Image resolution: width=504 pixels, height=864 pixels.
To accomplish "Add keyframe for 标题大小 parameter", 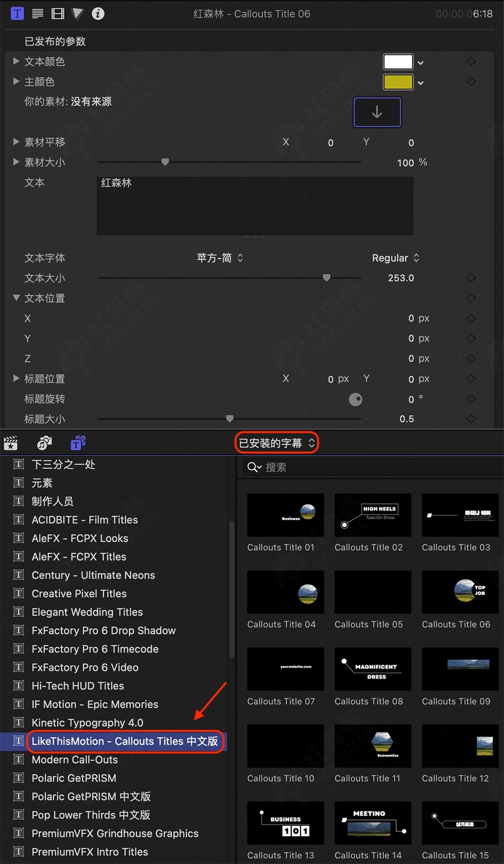I will coord(471,419).
